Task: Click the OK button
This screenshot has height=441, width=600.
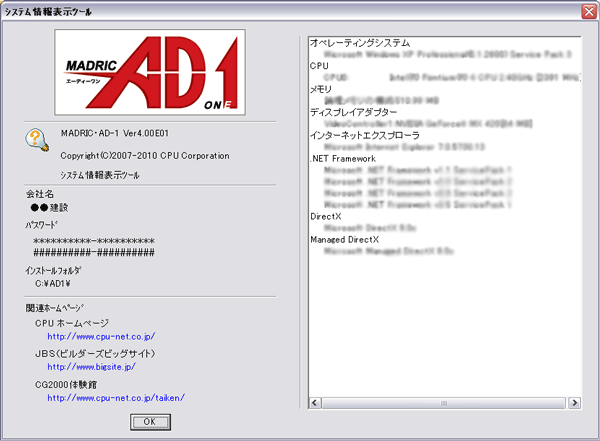Action: [x=150, y=422]
